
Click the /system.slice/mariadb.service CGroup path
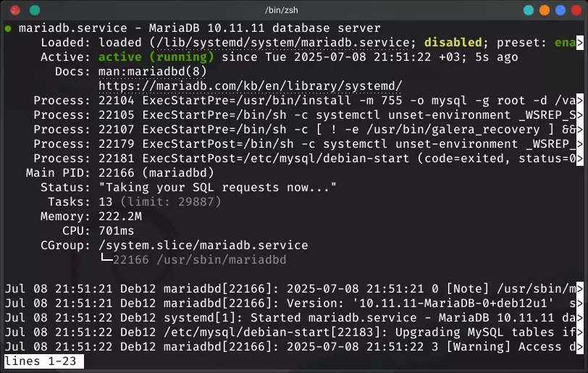[x=203, y=246]
